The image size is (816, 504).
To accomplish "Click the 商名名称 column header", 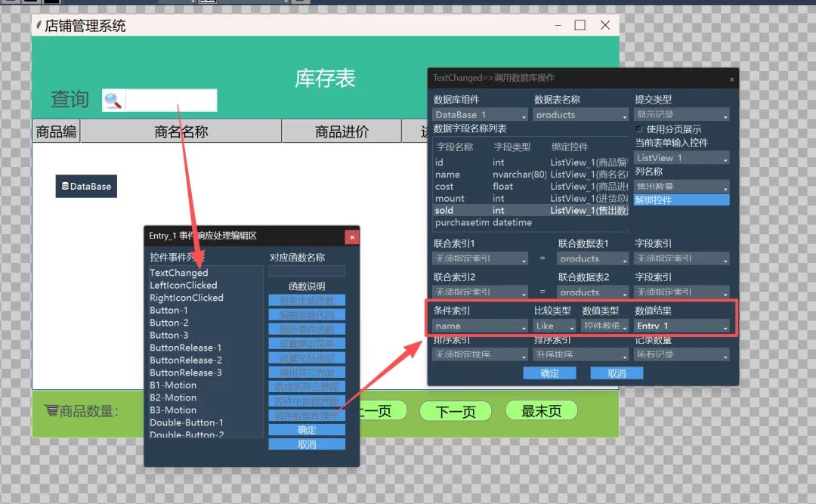I will (181, 131).
